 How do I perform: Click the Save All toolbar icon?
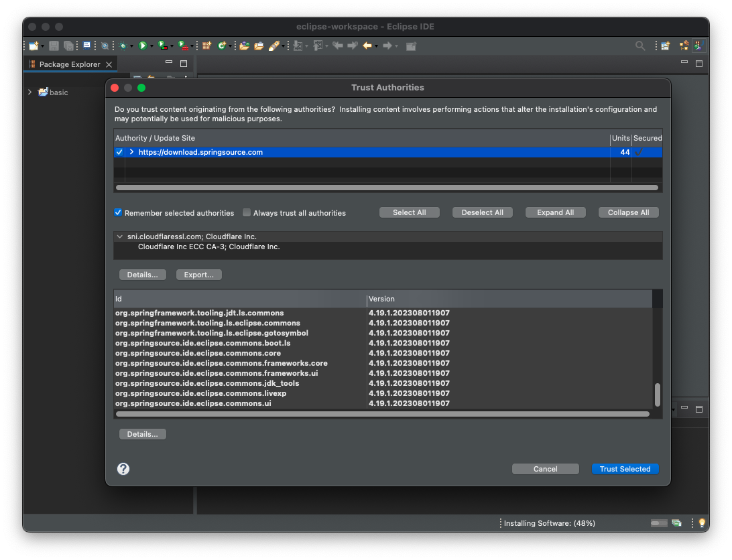tap(68, 46)
